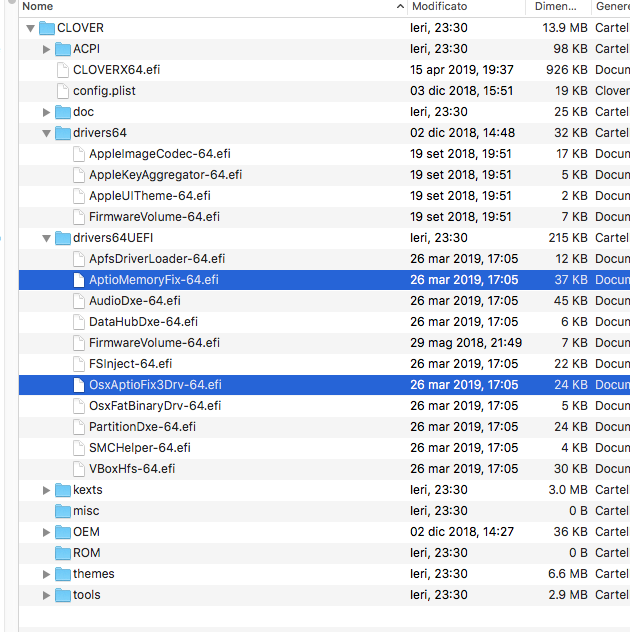
Task: Click the AptioMemoryFix-64.efi file icon
Action: tap(79, 280)
